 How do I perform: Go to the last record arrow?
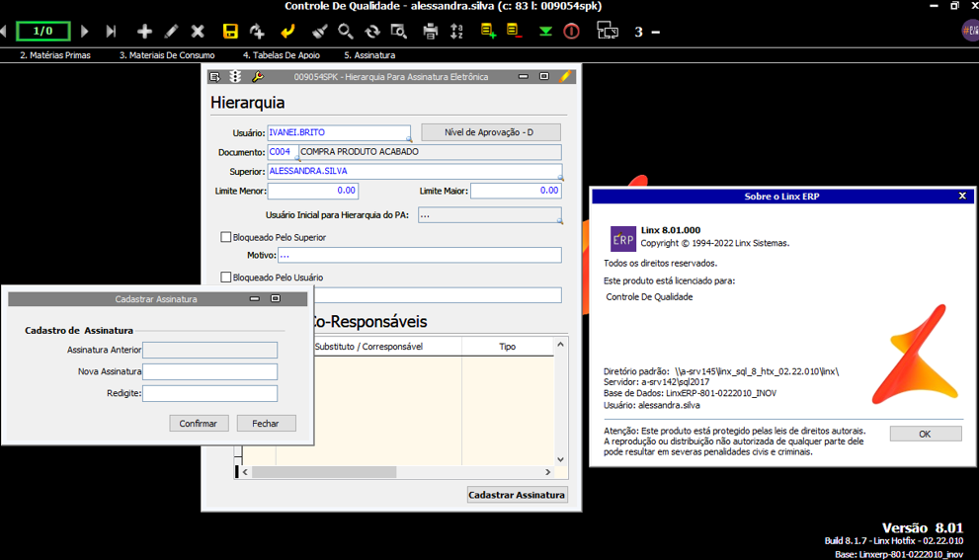[x=111, y=32]
